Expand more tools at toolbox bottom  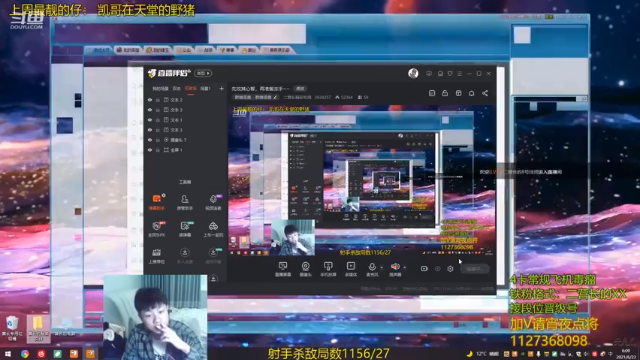213,278
